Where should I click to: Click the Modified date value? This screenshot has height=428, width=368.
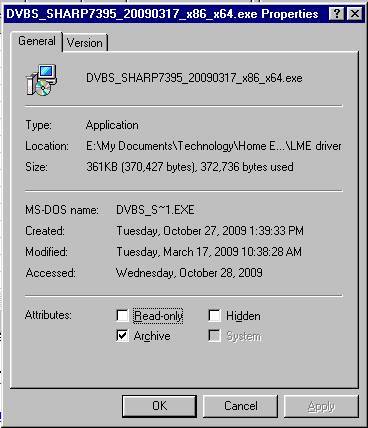click(209, 252)
